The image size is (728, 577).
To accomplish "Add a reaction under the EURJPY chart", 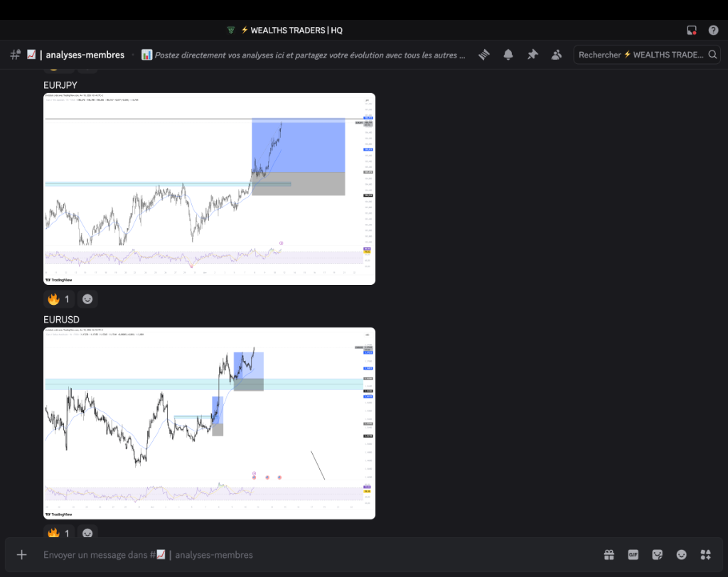I will click(87, 299).
